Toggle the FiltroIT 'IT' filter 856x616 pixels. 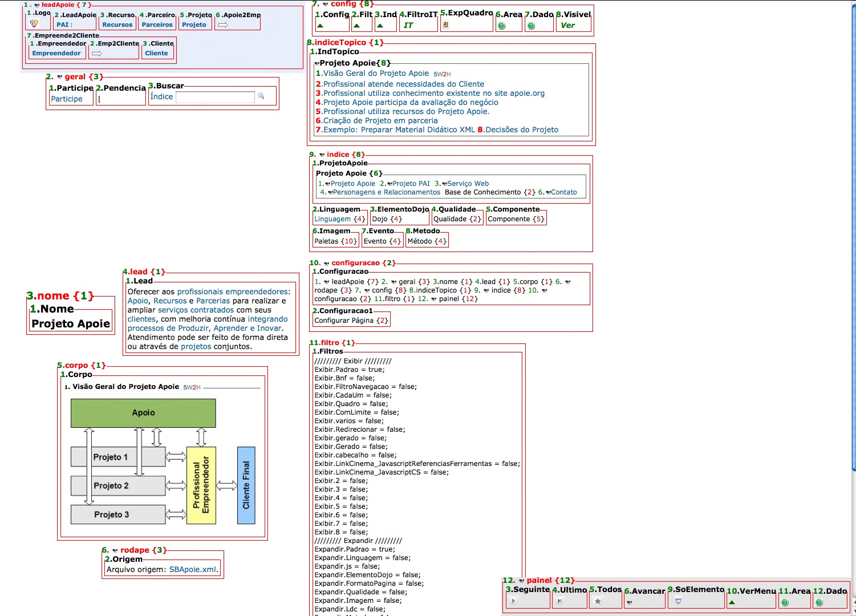408,25
